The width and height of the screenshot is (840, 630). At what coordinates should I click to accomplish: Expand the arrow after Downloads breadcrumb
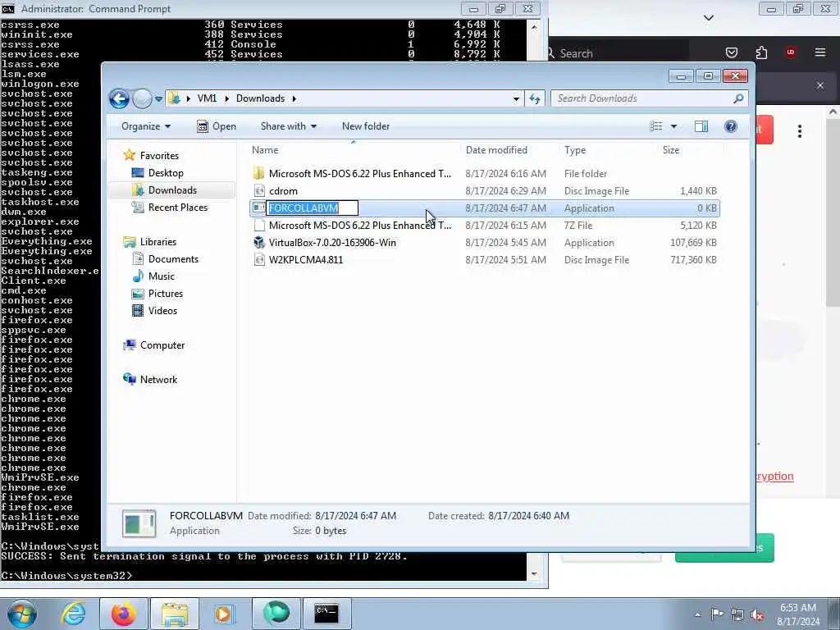coord(294,98)
